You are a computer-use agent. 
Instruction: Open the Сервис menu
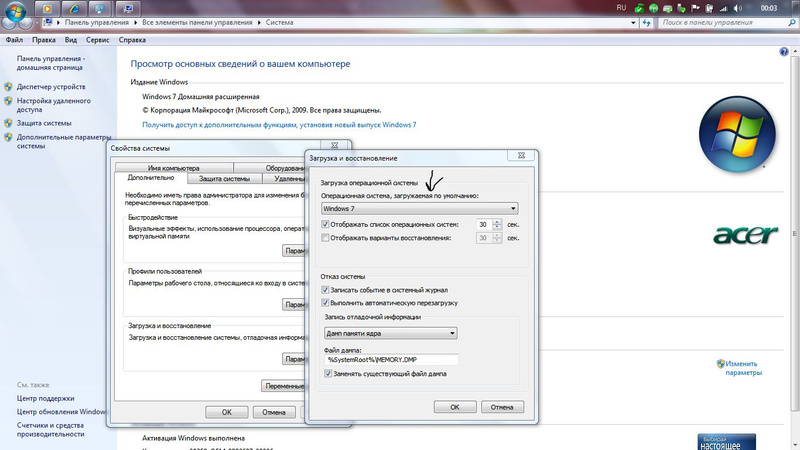(x=97, y=40)
